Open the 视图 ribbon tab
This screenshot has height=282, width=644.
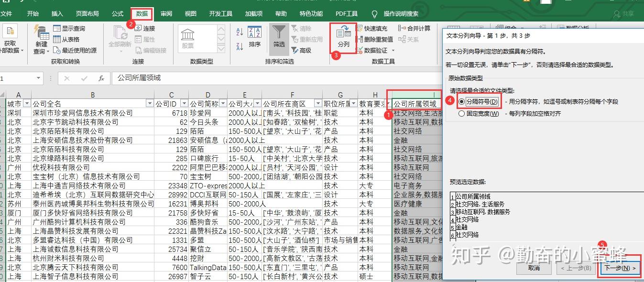tap(191, 14)
